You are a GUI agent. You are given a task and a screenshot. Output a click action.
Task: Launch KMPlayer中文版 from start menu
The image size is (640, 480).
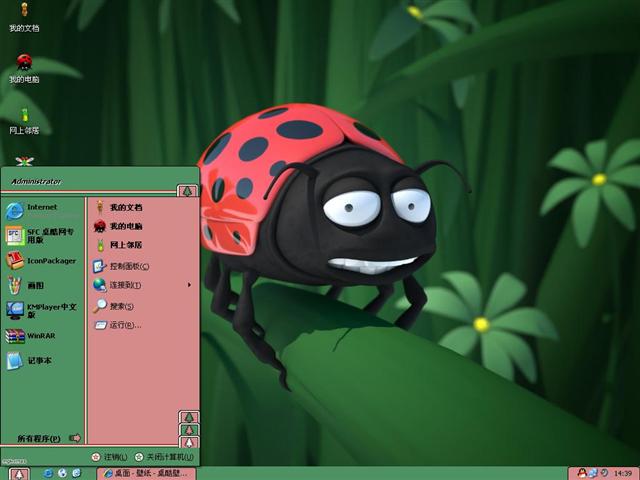pos(43,311)
